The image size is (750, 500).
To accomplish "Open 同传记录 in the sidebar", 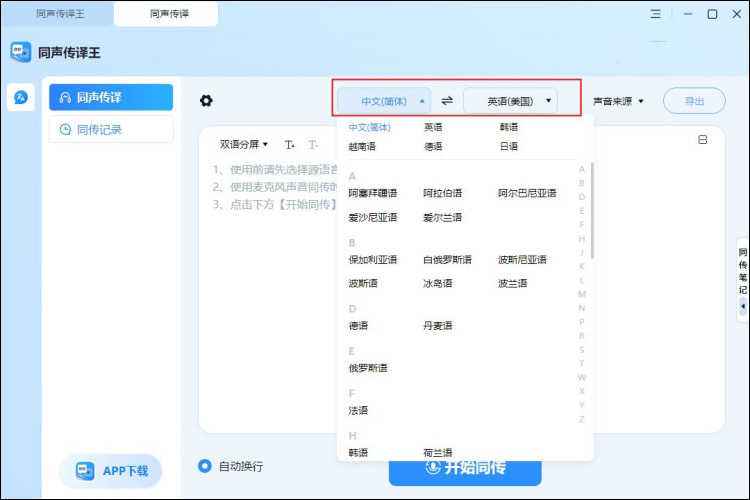I will pyautogui.click(x=111, y=129).
